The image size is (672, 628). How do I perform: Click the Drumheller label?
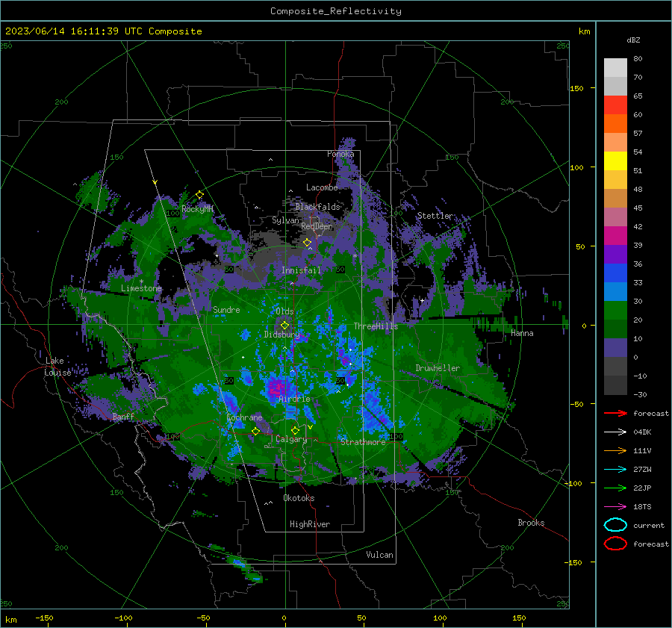click(x=438, y=368)
